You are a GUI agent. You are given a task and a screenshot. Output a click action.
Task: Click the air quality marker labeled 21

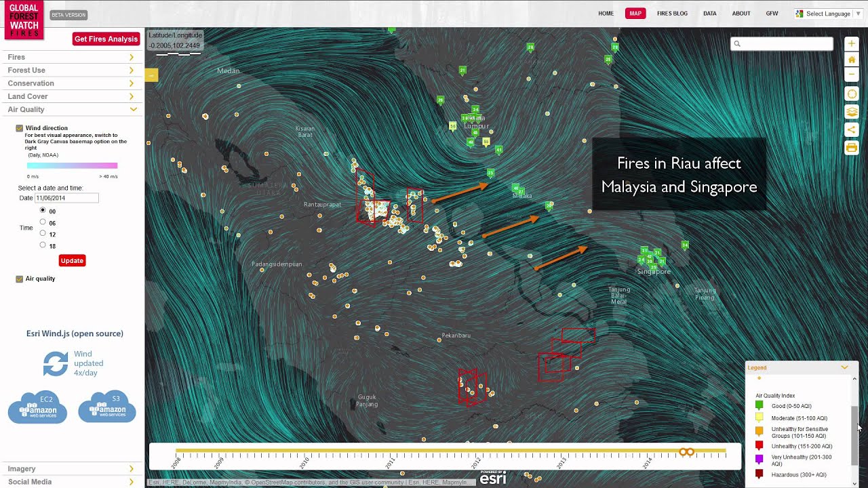462,70
